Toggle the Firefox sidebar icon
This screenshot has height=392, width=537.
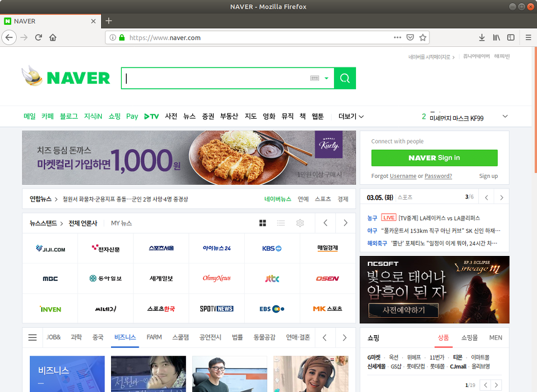coord(511,37)
